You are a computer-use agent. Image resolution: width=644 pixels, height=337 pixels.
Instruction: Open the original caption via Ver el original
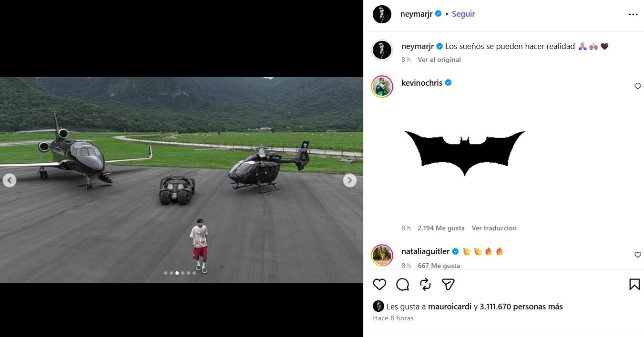click(440, 59)
